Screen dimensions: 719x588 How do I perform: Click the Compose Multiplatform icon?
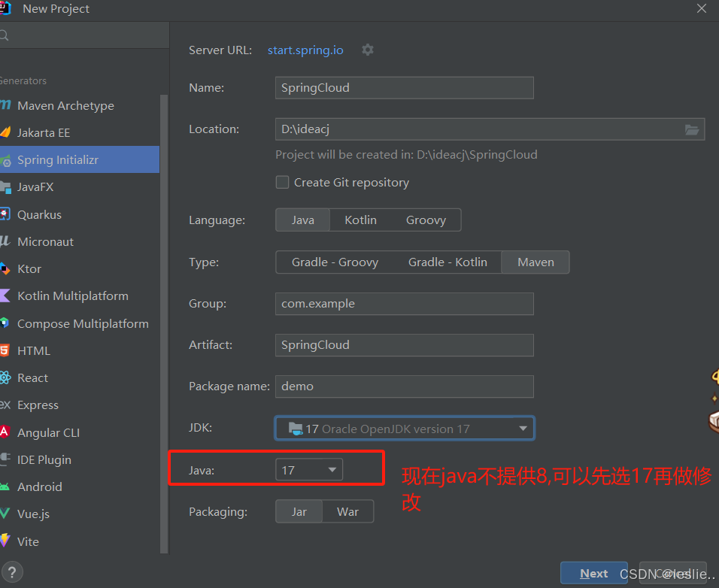pos(5,323)
